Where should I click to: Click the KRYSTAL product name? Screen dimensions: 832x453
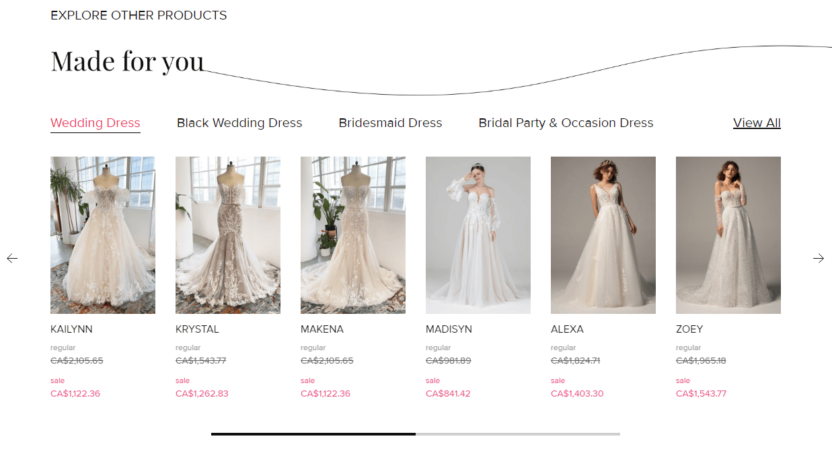pos(197,329)
